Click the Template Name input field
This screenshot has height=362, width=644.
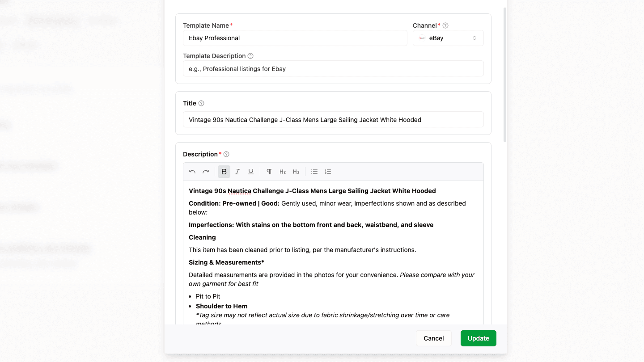(x=295, y=38)
